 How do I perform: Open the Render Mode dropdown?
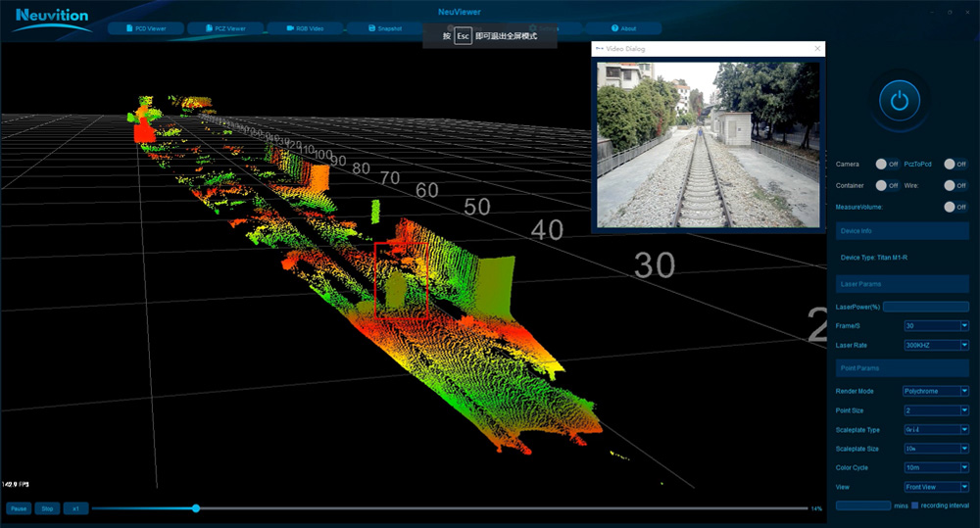[x=936, y=391]
